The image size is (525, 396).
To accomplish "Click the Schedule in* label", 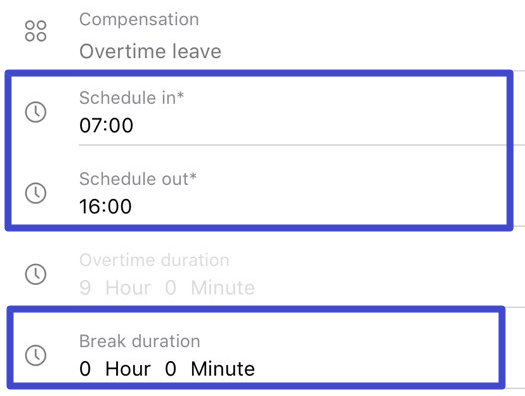I will tap(132, 98).
